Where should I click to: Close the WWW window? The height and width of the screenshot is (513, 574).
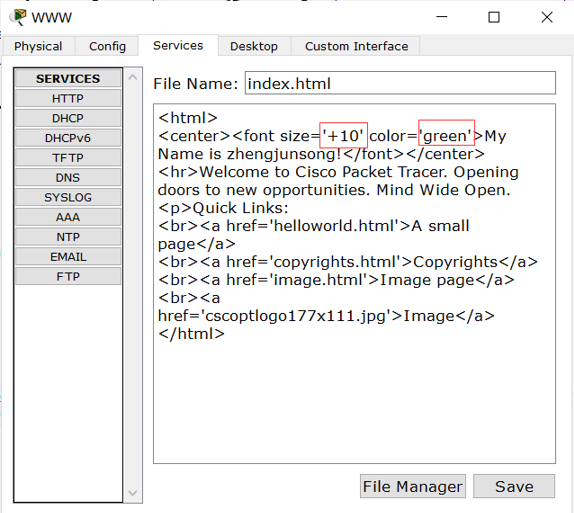tap(547, 17)
